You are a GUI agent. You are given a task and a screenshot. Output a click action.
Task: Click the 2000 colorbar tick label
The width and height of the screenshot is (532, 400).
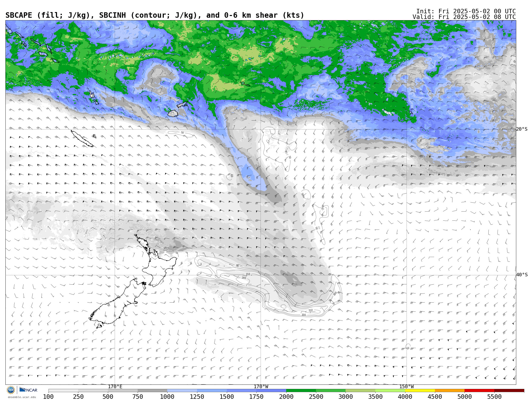pyautogui.click(x=286, y=397)
